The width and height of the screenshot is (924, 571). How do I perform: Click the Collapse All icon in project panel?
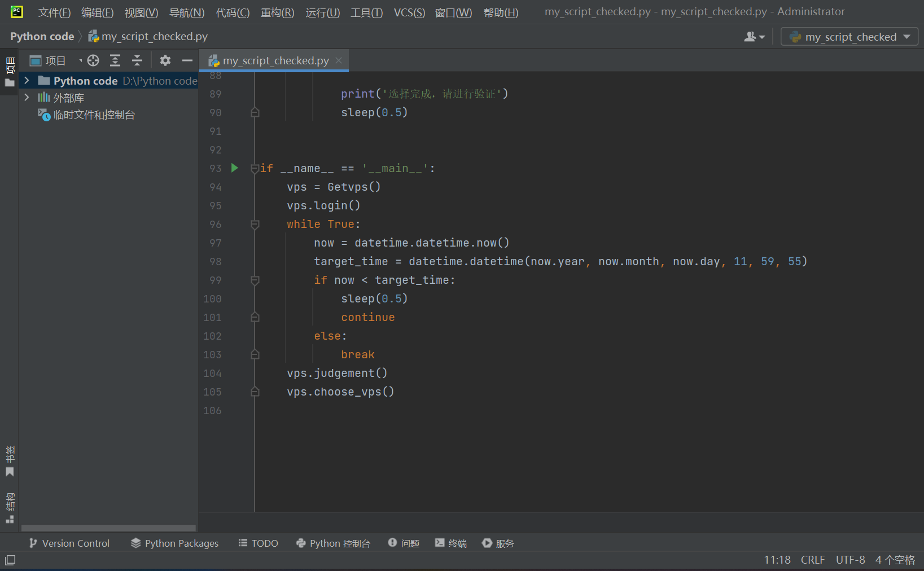click(x=137, y=60)
